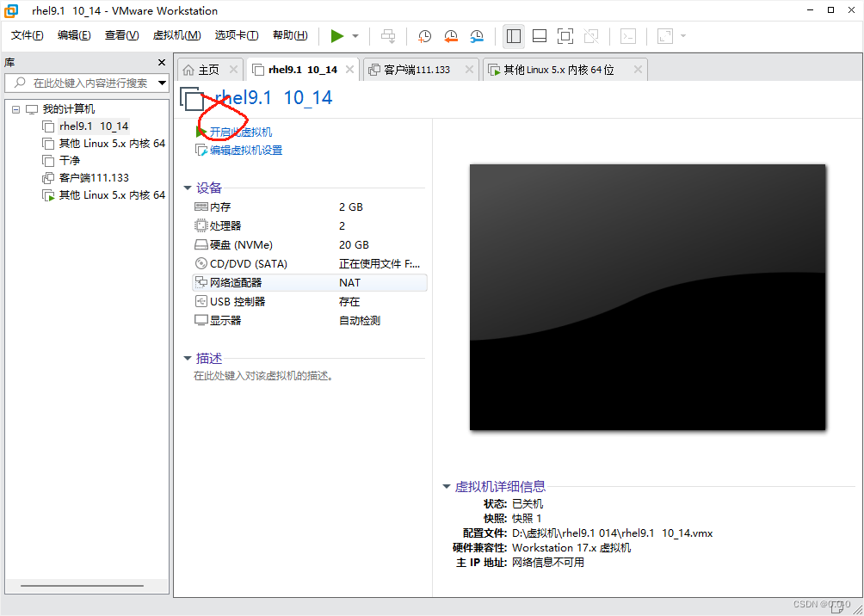Collapse the 描述 description section
Screen dimensions: 864x616
[x=188, y=359]
